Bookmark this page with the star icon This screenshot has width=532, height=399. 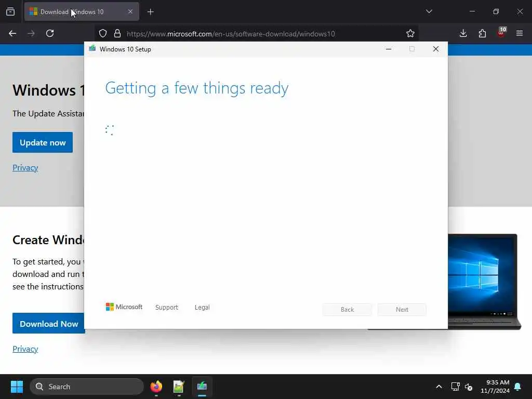410,33
